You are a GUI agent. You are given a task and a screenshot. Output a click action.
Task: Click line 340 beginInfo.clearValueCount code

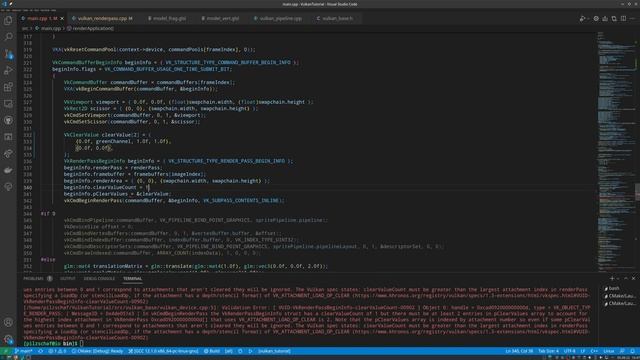[107, 187]
